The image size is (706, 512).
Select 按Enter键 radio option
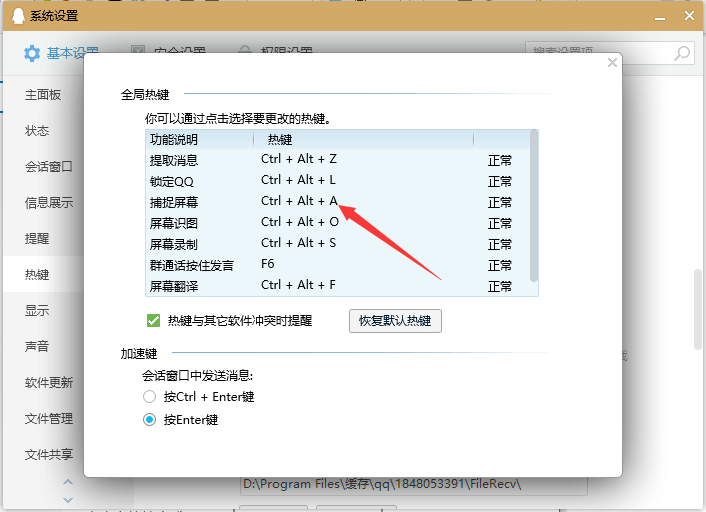point(149,420)
